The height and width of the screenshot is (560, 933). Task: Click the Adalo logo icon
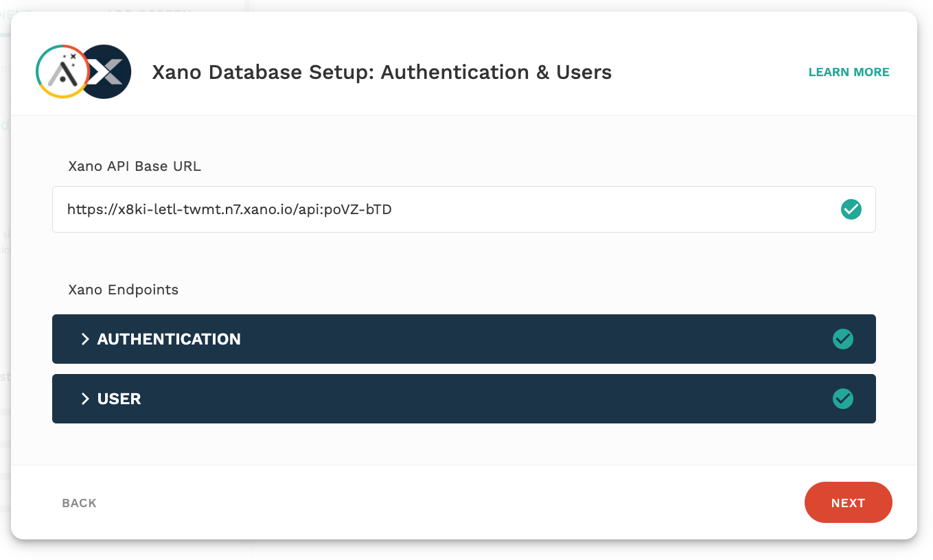click(62, 72)
